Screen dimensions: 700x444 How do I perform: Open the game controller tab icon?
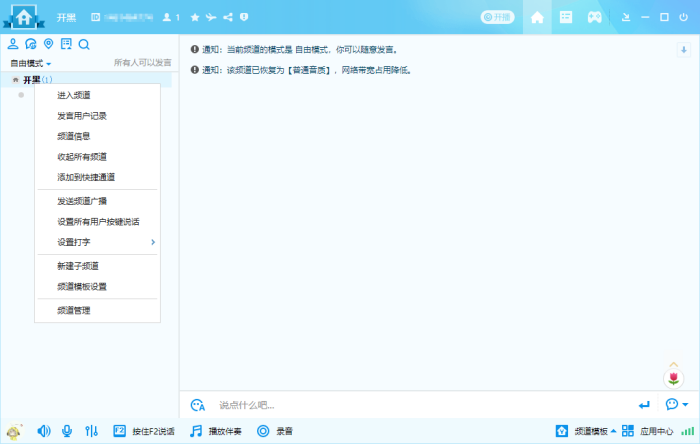pyautogui.click(x=594, y=17)
